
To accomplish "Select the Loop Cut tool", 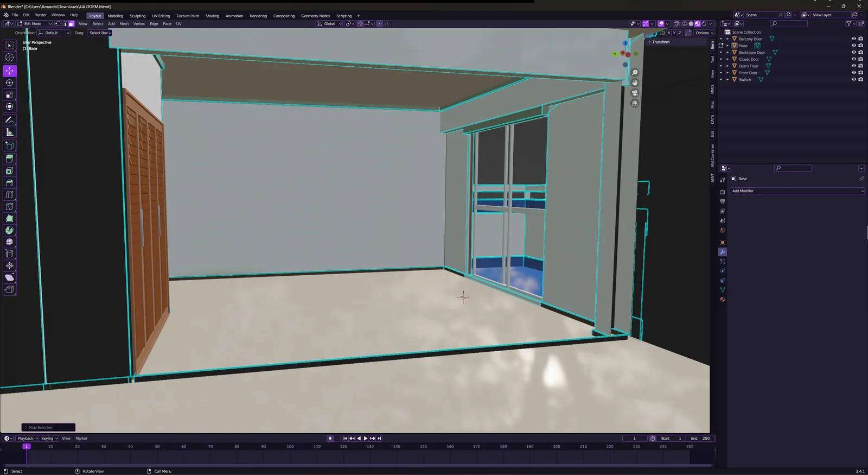I will click(x=10, y=194).
